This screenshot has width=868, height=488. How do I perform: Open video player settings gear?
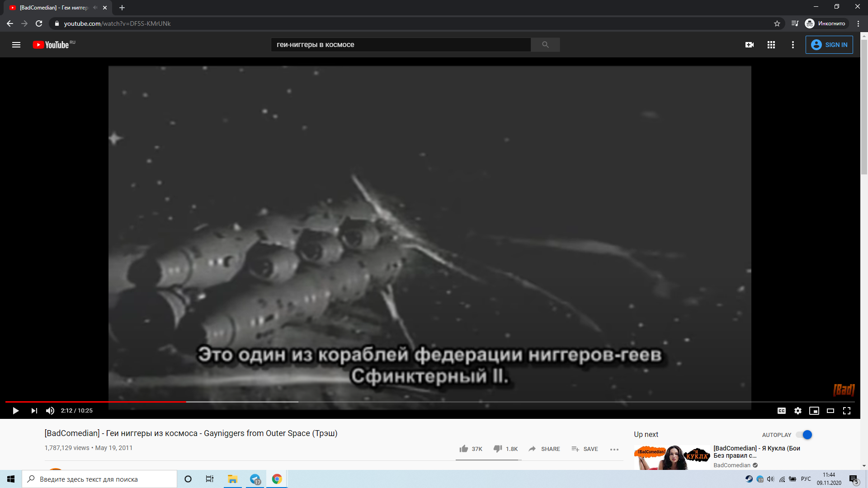[x=798, y=411]
